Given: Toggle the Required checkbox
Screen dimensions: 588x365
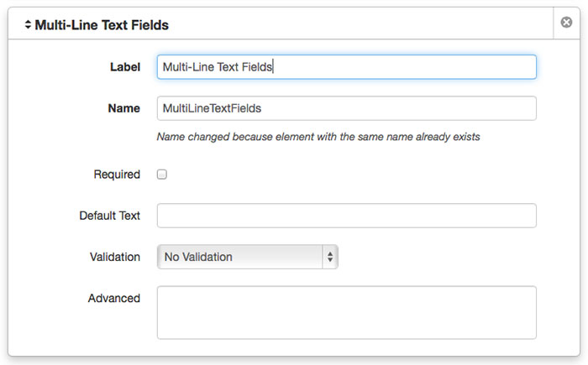Looking at the screenshot, I should click(162, 175).
